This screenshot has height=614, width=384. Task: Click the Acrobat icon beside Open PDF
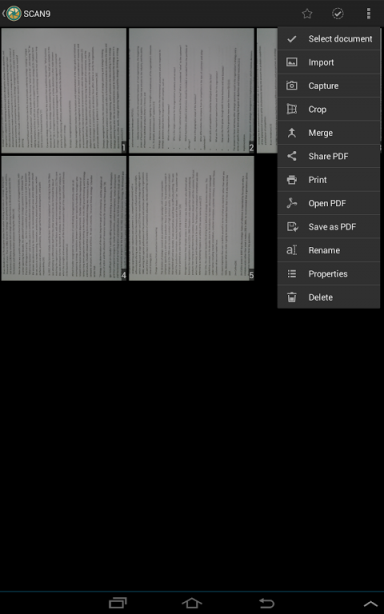pyautogui.click(x=292, y=203)
